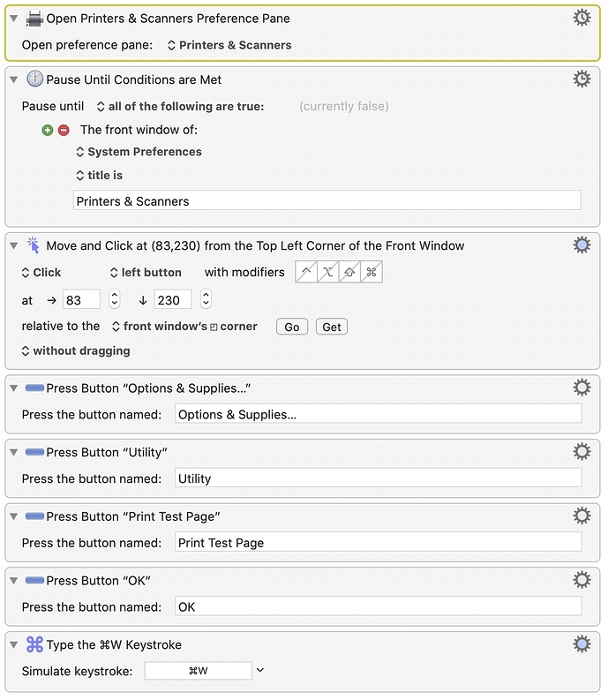This screenshot has width=608, height=700.
Task: Open the keystroke dropdown arrow next to ⌘W
Action: (x=260, y=670)
